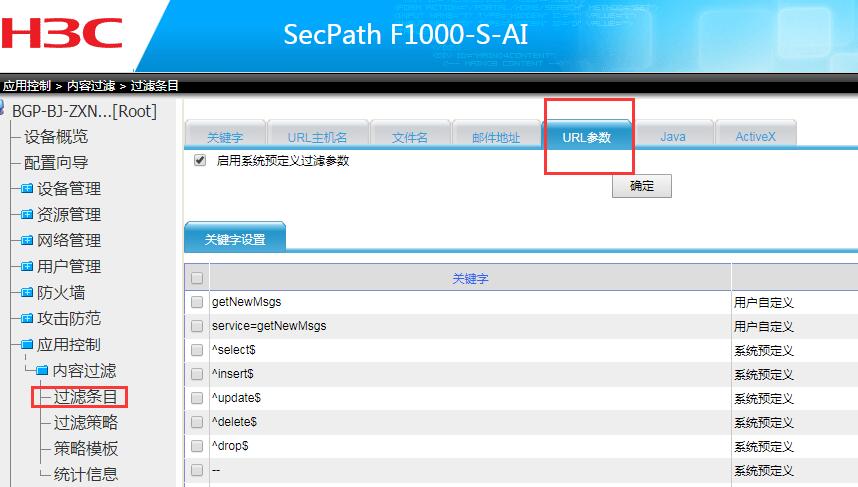858x487 pixels.
Task: Check the ^delete$ row checkbox
Action: [197, 422]
